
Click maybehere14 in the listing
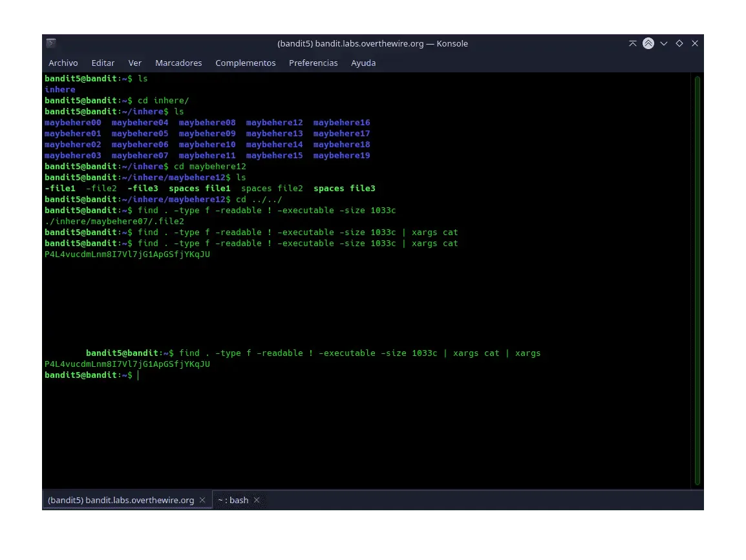[274, 145]
